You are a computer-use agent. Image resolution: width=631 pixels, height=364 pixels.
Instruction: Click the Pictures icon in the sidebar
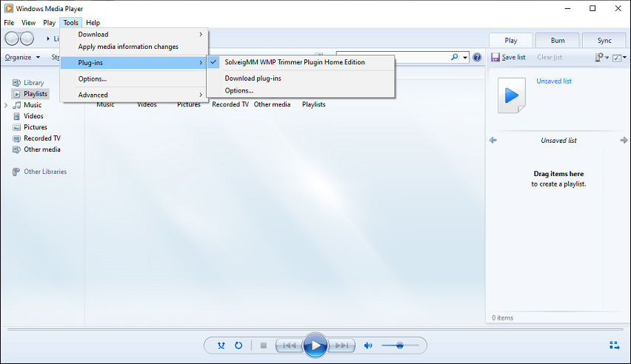pyautogui.click(x=16, y=127)
